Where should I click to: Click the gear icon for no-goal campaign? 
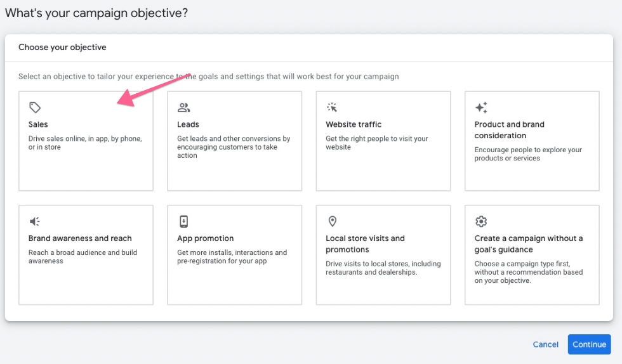481,221
